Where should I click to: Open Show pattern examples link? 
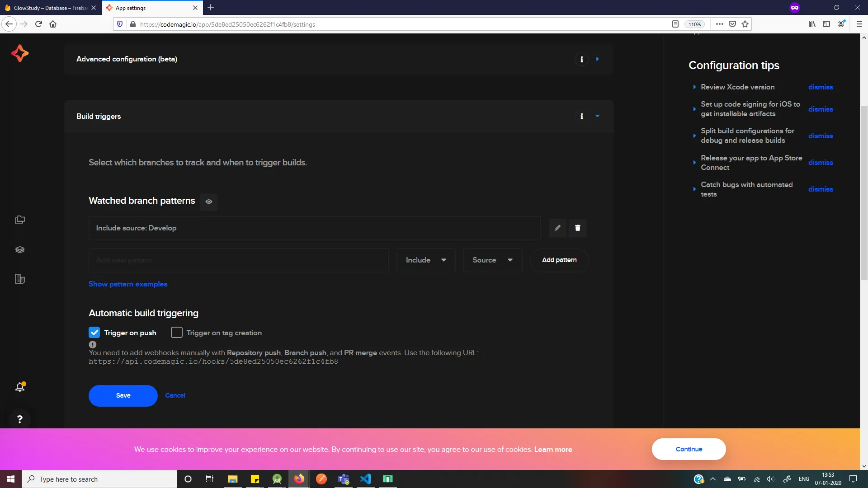128,284
